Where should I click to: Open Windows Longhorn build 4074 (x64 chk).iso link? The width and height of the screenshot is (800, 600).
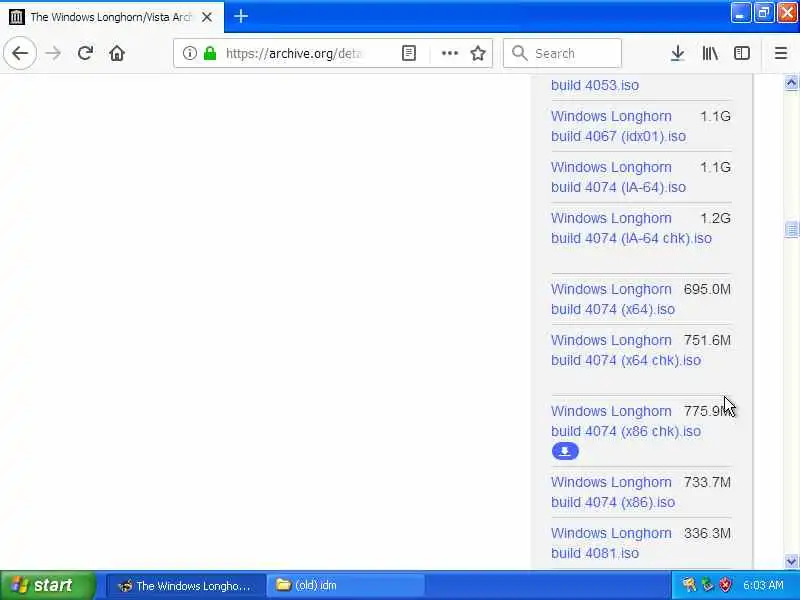click(x=626, y=350)
